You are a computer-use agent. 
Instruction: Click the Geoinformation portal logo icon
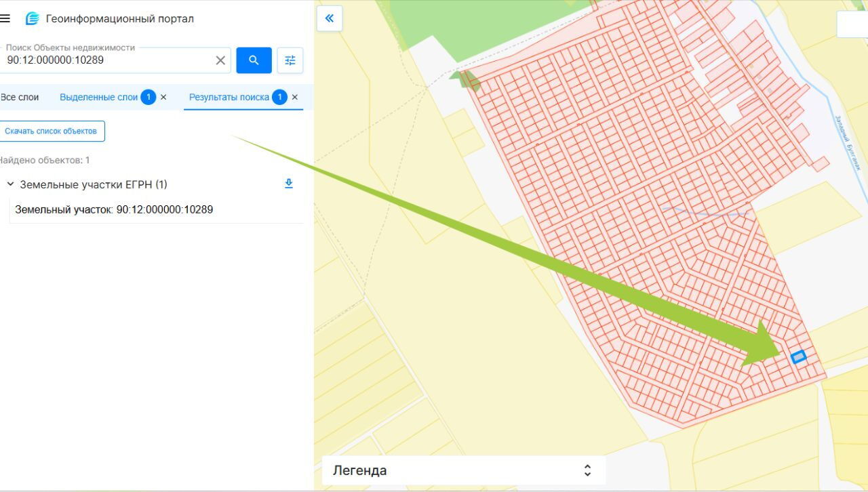coord(32,18)
